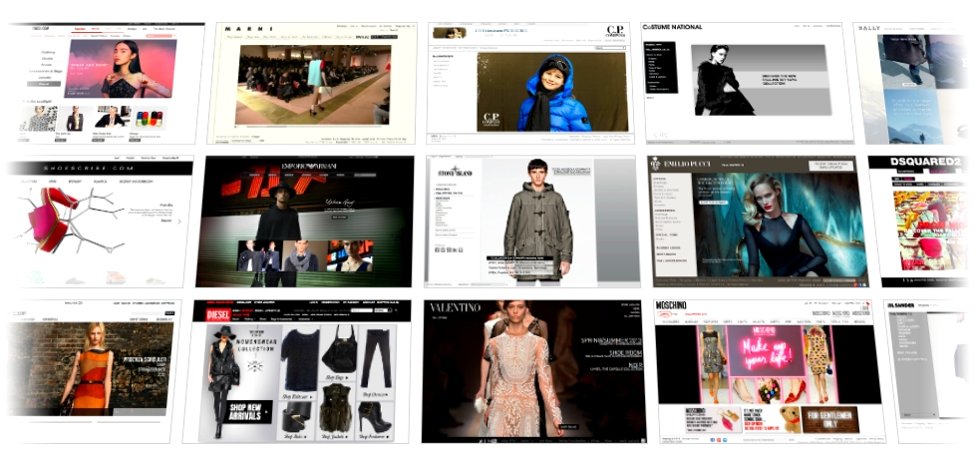Click the VALENTINO logo text
Screen dimensions: 980x468
coord(455,307)
